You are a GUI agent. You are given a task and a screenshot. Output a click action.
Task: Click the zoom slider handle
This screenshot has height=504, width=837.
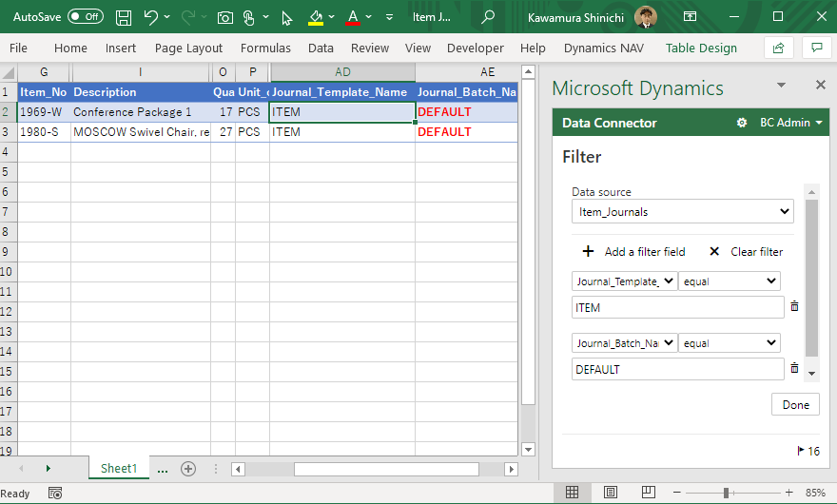tap(726, 493)
